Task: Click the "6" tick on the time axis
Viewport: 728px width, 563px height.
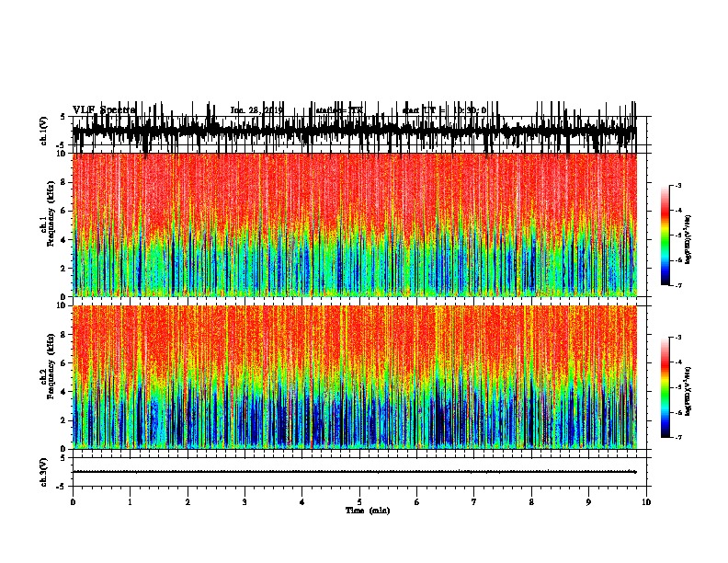Action: pyautogui.click(x=417, y=501)
